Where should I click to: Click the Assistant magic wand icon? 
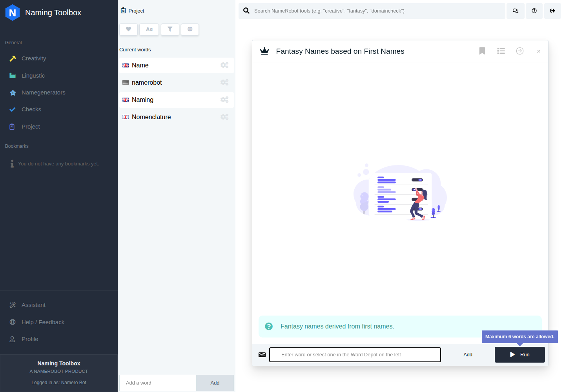13,305
